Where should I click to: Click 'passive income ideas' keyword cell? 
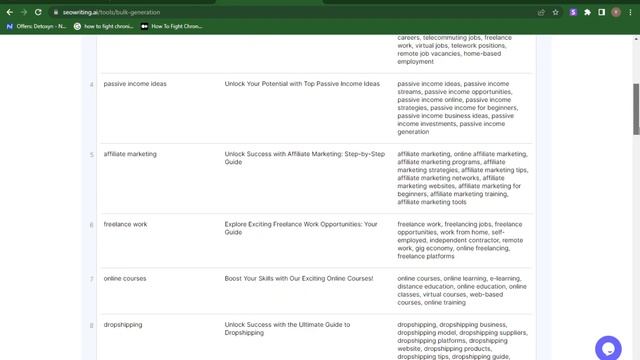pyautogui.click(x=135, y=84)
